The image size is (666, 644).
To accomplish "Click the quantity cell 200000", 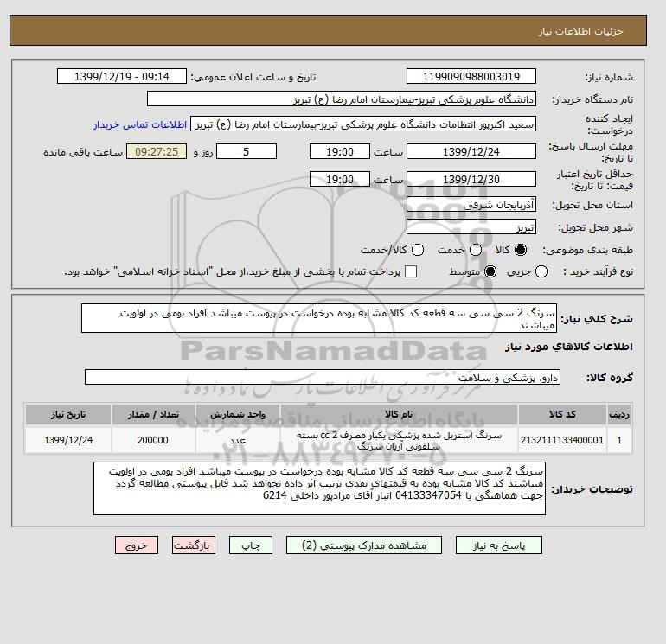I will coord(153,440).
